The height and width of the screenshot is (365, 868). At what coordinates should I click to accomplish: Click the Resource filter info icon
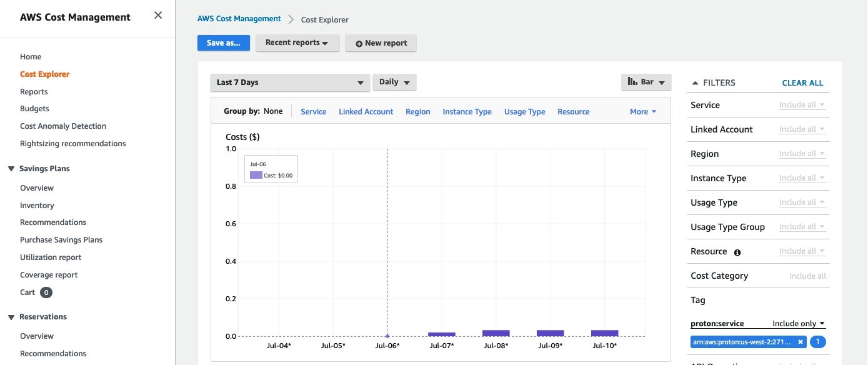click(x=737, y=252)
